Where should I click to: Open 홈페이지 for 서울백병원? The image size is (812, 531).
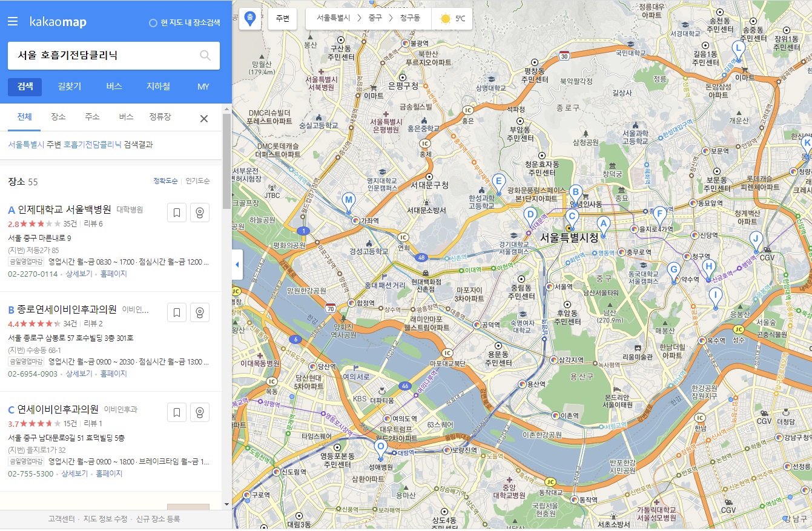click(x=114, y=274)
